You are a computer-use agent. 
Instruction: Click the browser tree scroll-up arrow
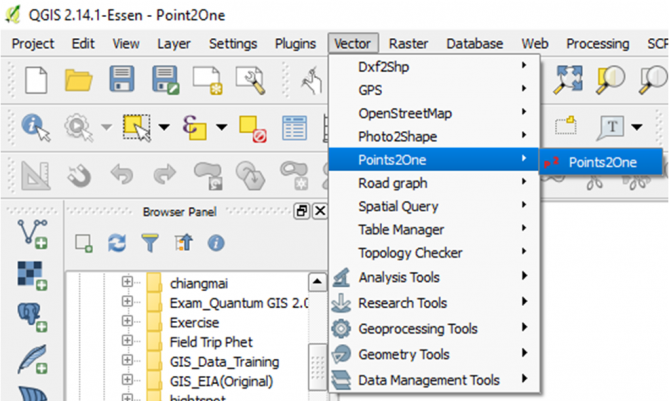[317, 282]
